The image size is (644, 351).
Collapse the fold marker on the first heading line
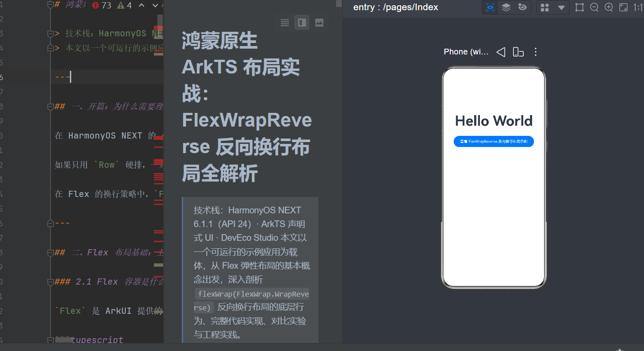point(50,4)
